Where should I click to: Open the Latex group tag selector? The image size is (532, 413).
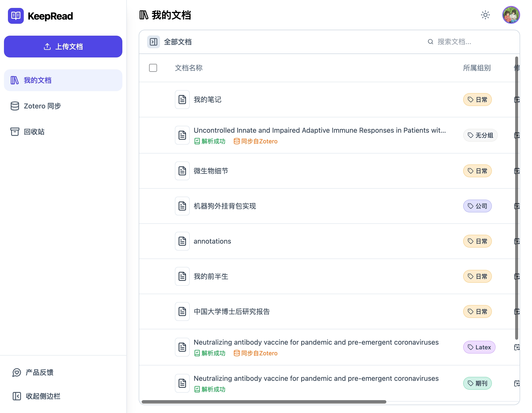(479, 347)
